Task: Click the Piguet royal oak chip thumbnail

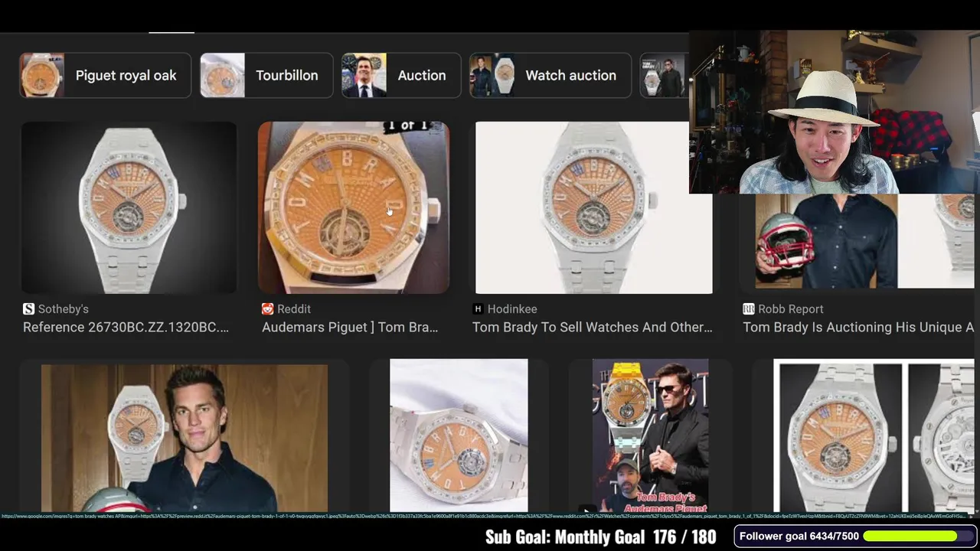Action: [42, 75]
